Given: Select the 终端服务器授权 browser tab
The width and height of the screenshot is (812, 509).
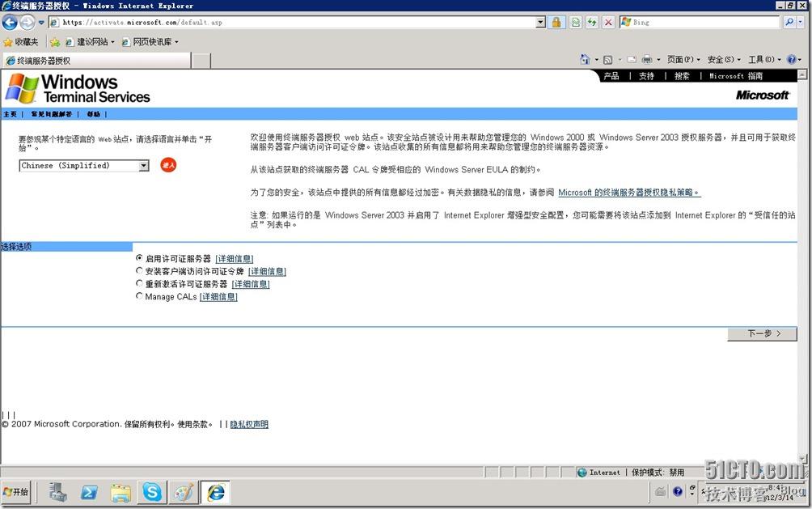Looking at the screenshot, I should tap(96, 61).
